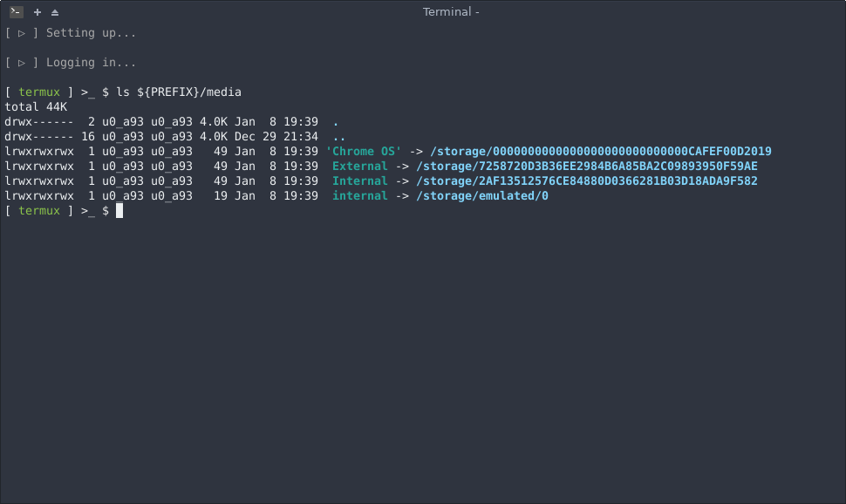This screenshot has width=846, height=504.
Task: Click the command 'ls ${PREFIX}/media'
Action: point(179,92)
